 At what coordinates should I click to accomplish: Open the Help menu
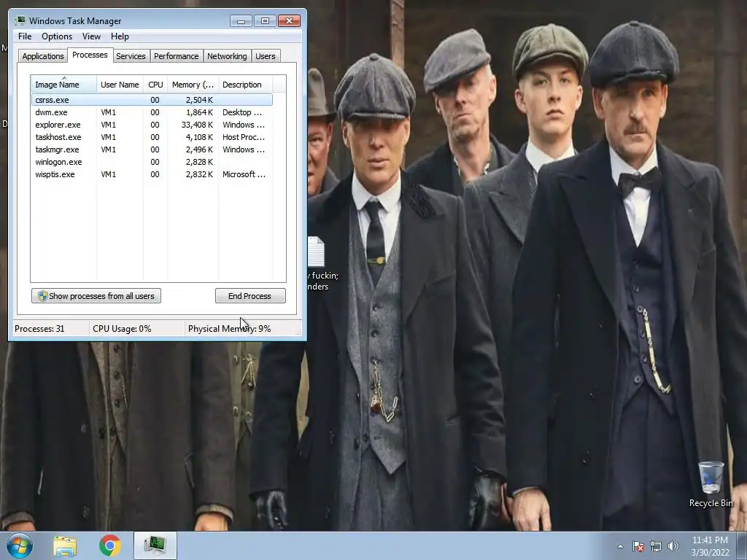point(120,36)
